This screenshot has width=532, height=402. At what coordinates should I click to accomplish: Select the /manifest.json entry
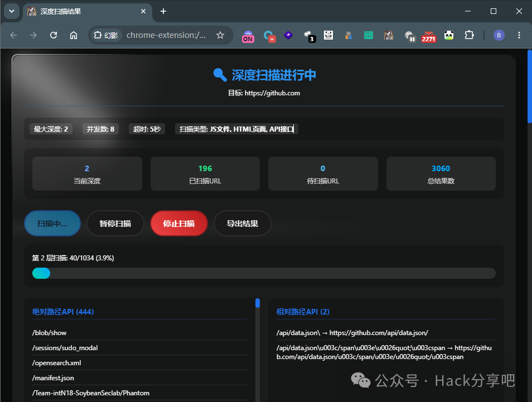point(139,377)
